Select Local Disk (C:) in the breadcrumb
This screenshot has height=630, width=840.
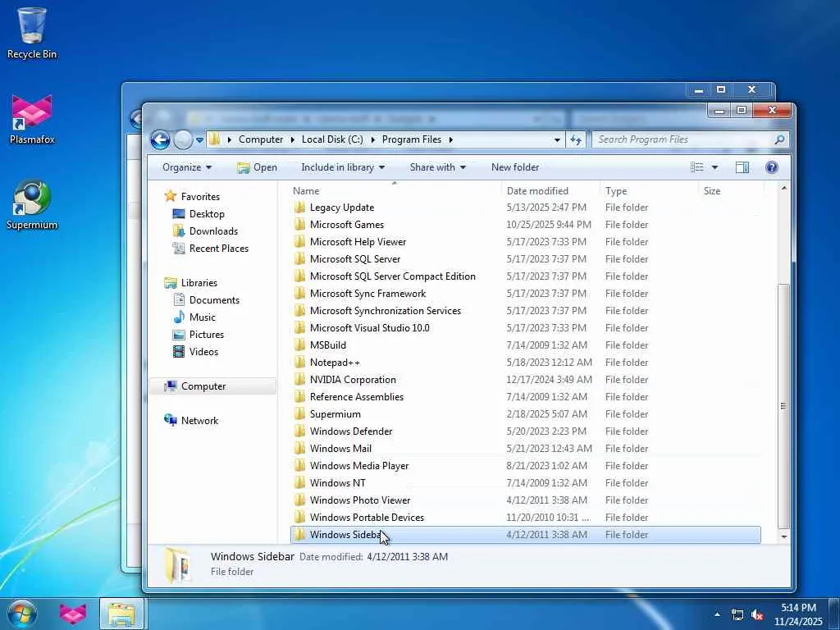(332, 139)
